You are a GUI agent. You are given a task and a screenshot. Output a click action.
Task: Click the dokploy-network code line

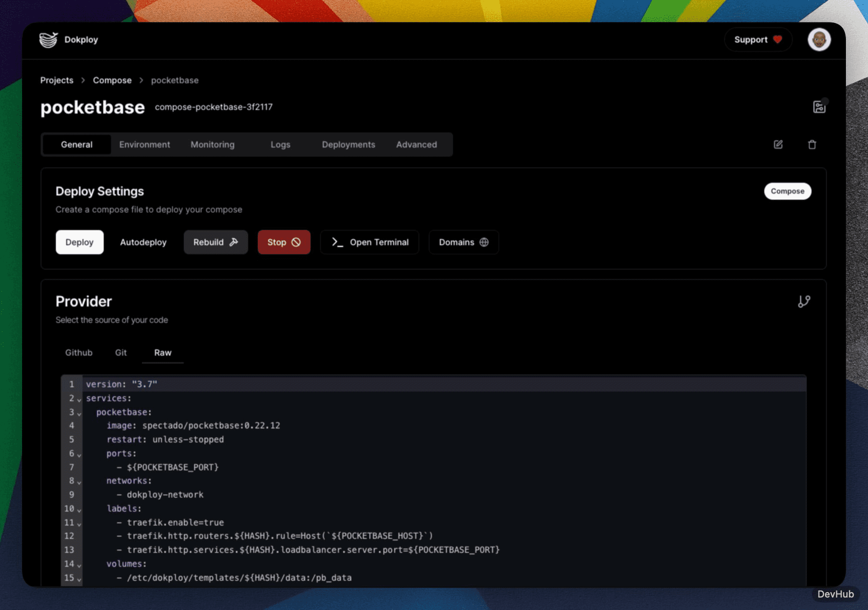(x=160, y=495)
